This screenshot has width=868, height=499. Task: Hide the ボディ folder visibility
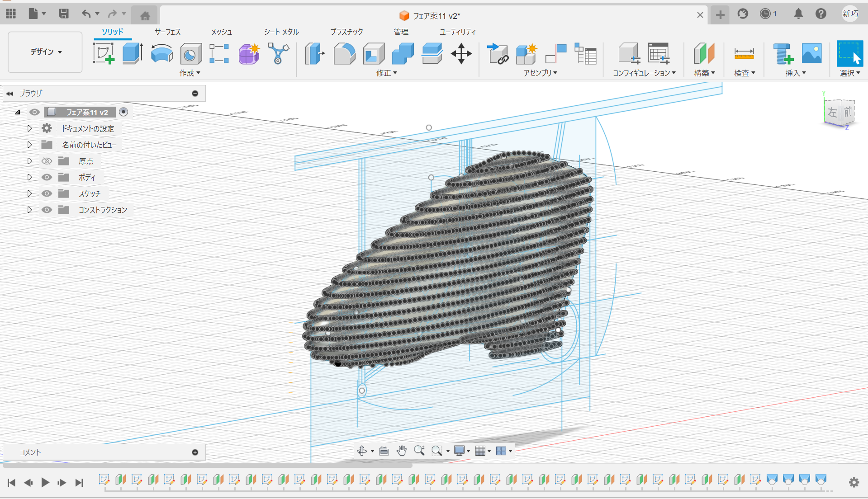click(47, 177)
